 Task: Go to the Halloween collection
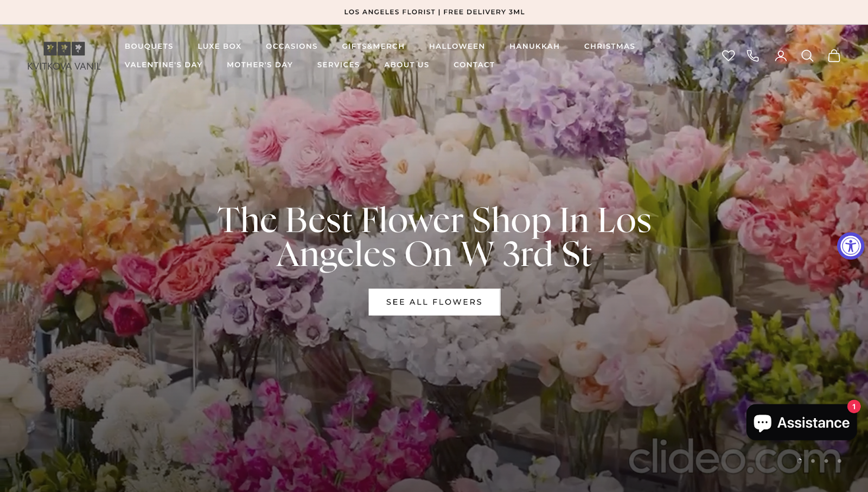(457, 46)
